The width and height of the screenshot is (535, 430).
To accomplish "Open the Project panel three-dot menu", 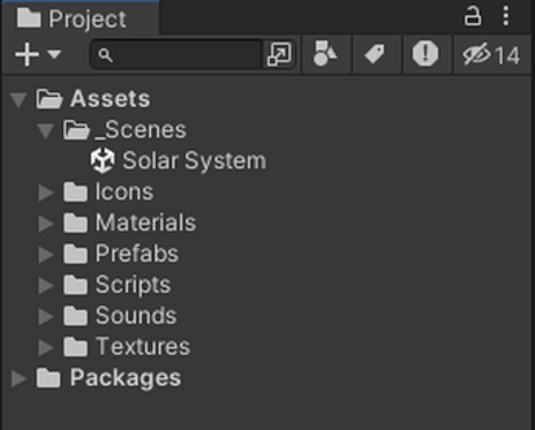I will tap(506, 15).
